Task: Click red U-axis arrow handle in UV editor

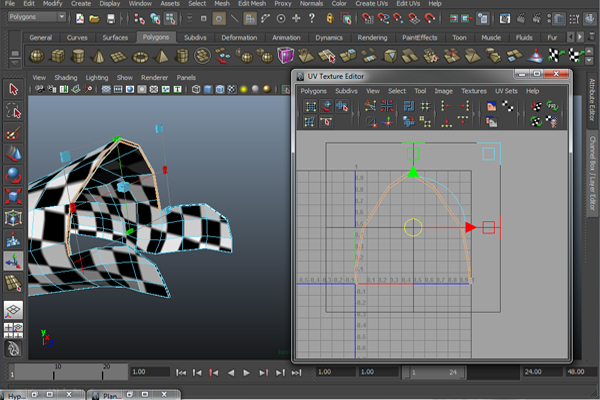Action: 470,227
